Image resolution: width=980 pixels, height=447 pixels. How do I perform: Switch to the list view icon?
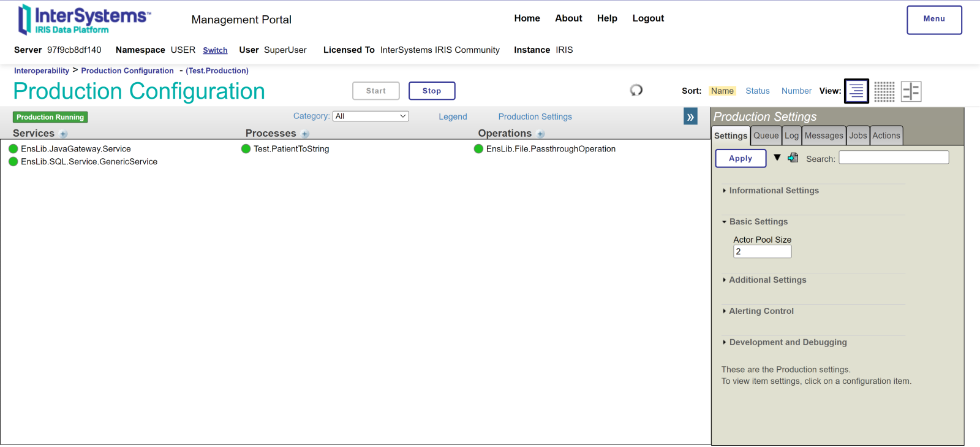tap(856, 91)
